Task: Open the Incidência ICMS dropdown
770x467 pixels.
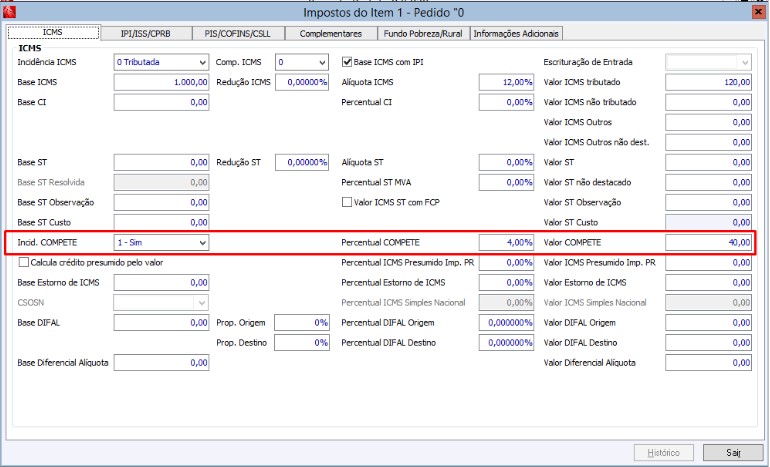Action: click(161, 62)
